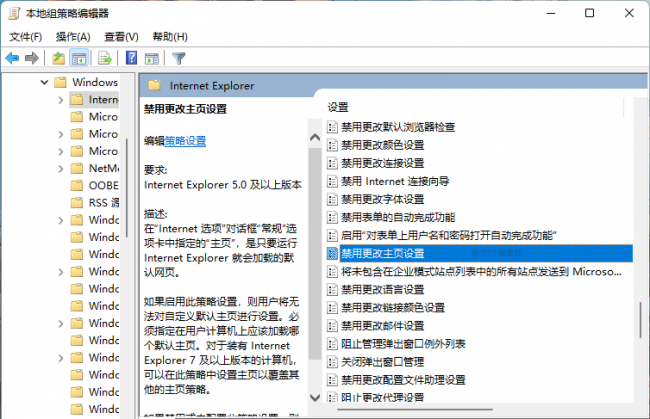Viewport: 650px width, 419px height.
Task: Select 禁用表单的自动完成功能 policy
Action: [x=398, y=217]
